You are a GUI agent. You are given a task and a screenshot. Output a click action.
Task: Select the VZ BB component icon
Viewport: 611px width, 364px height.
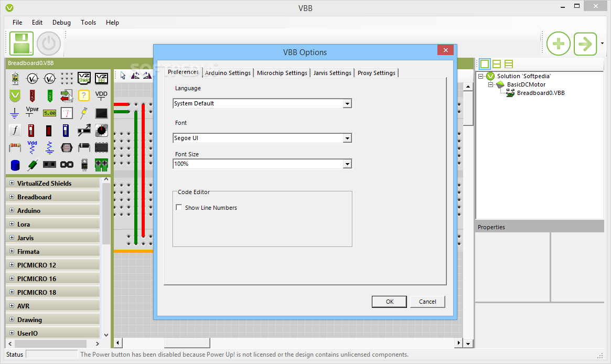pos(101,78)
